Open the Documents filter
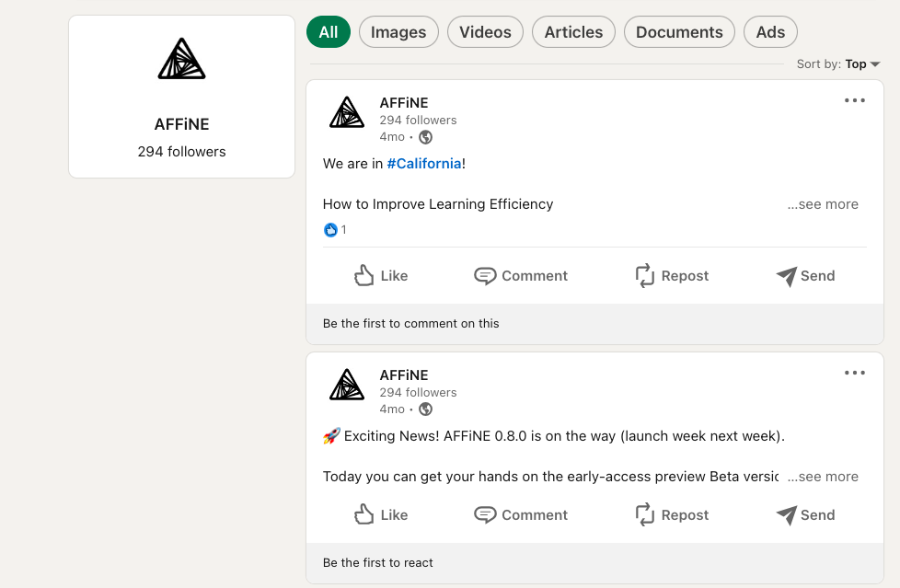900x588 pixels. [679, 32]
